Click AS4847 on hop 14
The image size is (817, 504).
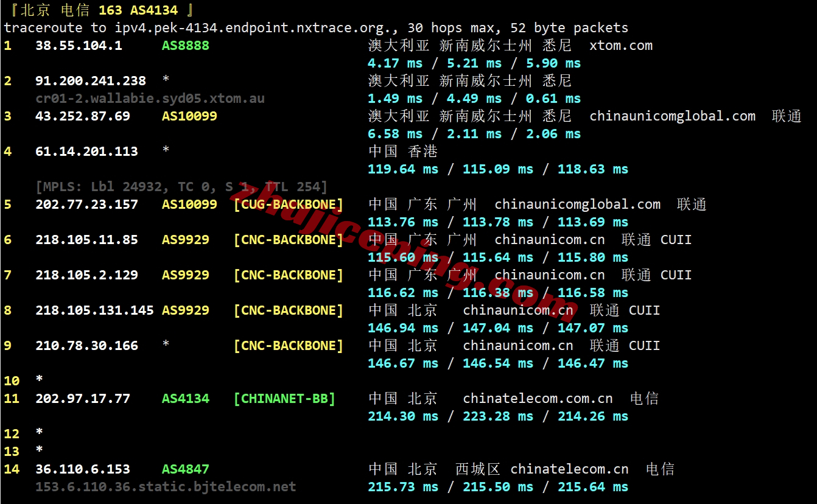(x=186, y=469)
